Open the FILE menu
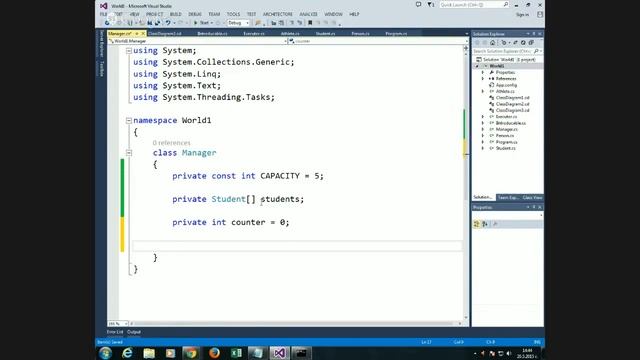Image resolution: width=640 pixels, height=360 pixels. [104, 14]
